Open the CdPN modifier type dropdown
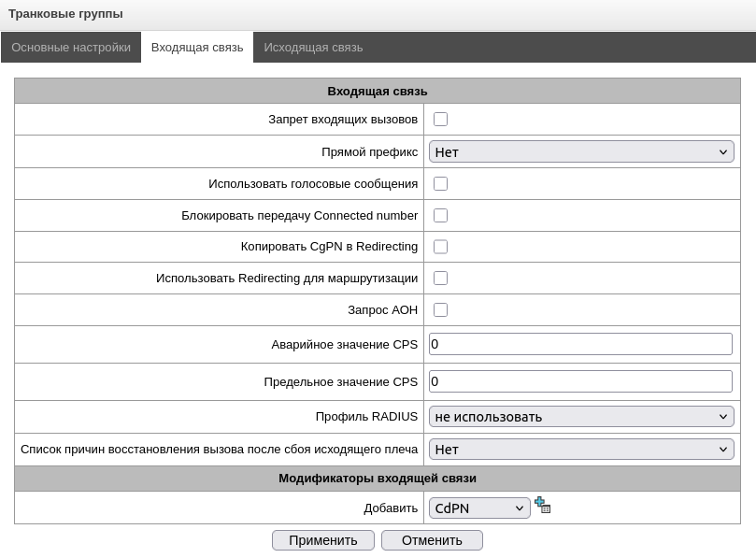The image size is (756, 558). point(479,508)
